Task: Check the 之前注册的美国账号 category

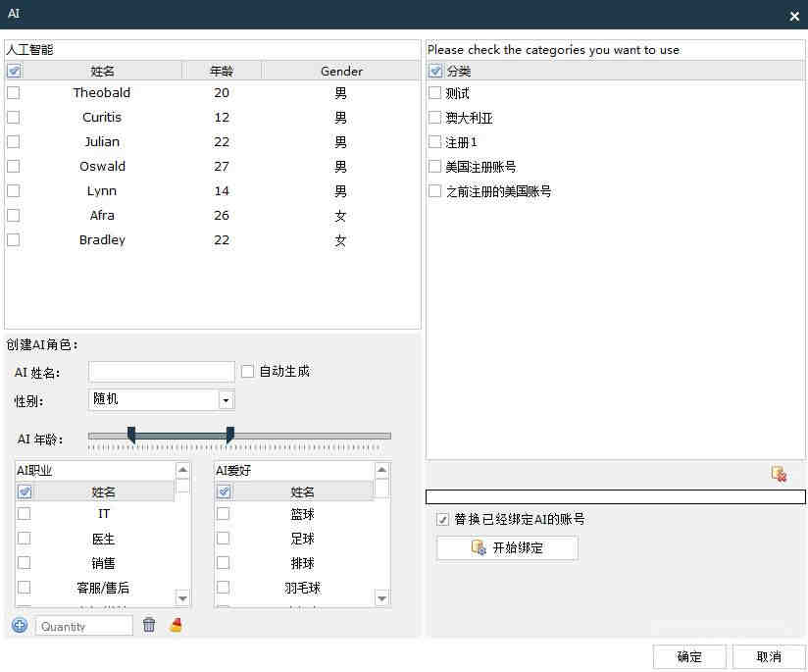Action: 435,191
